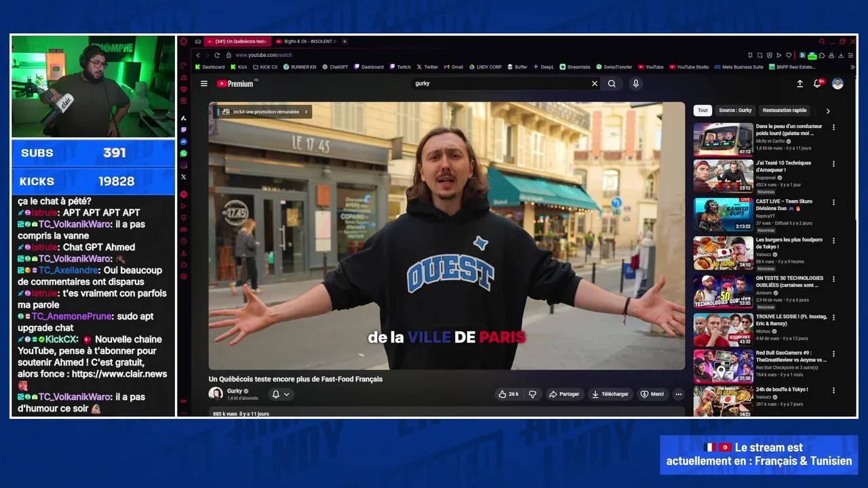Open the Streamlabs bookmark

pos(574,67)
